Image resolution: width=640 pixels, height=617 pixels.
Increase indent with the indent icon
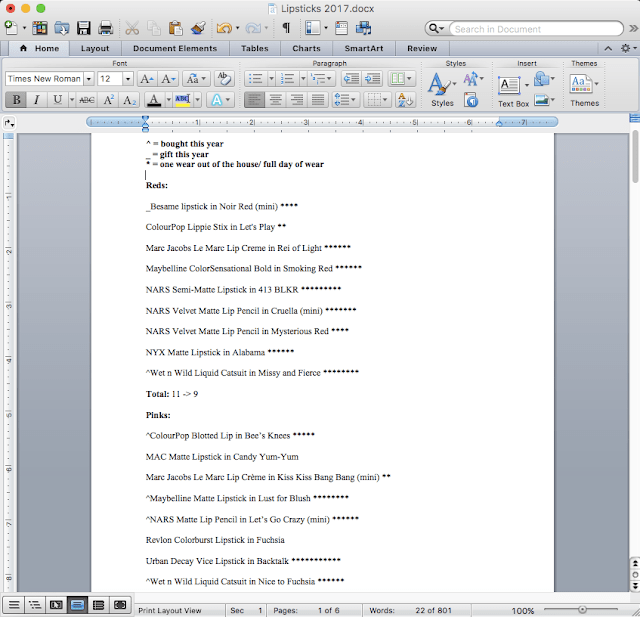[373, 78]
